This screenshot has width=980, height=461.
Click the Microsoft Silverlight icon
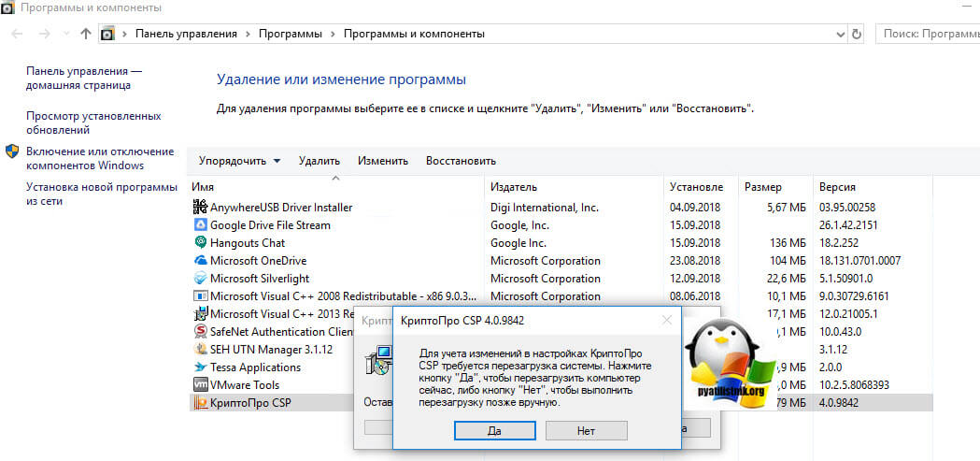tap(200, 279)
